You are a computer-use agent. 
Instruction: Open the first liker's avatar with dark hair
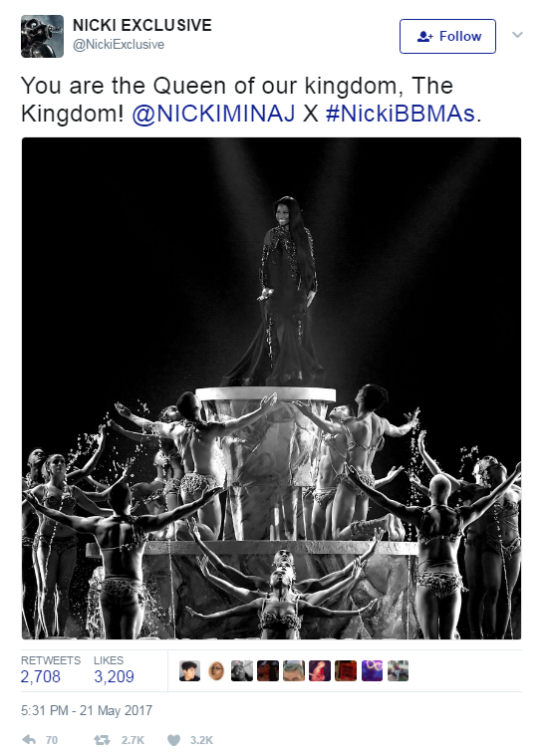tap(189, 670)
